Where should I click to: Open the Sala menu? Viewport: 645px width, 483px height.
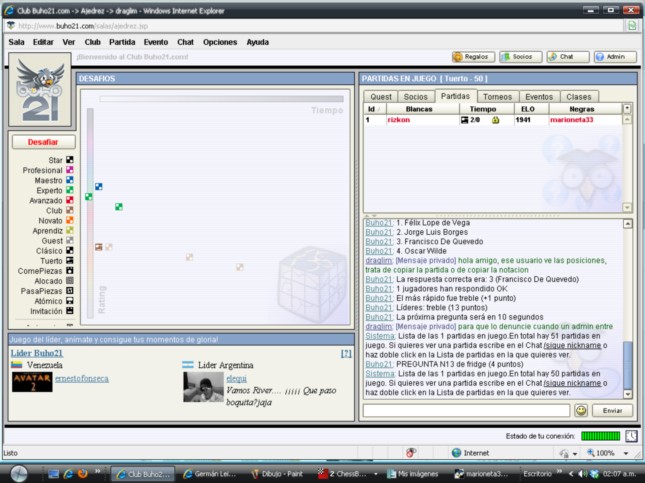(16, 42)
